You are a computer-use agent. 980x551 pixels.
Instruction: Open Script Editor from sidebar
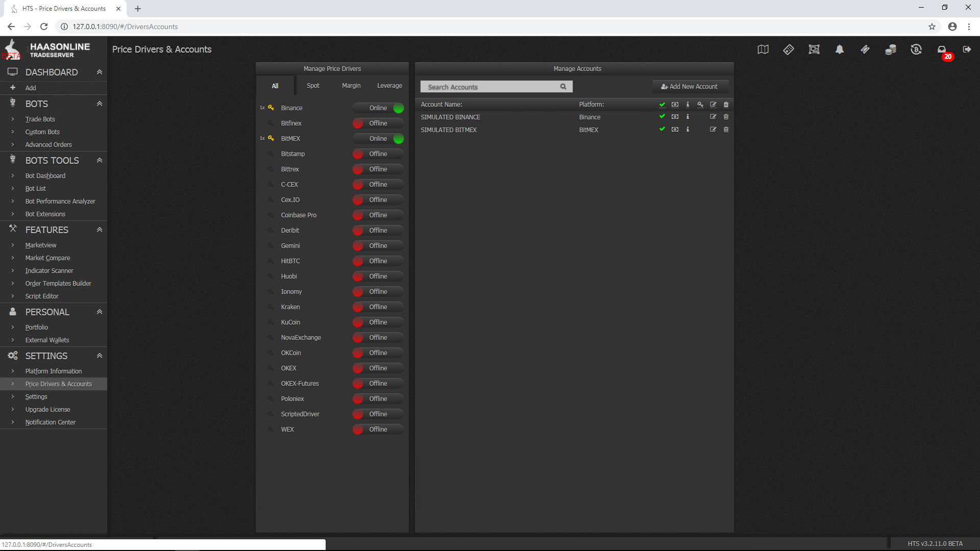point(42,296)
